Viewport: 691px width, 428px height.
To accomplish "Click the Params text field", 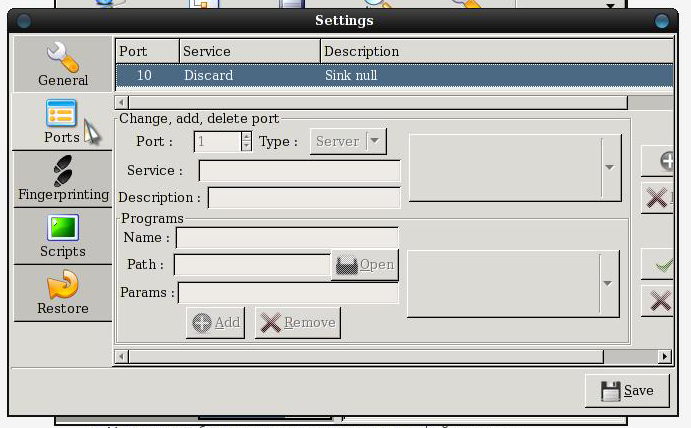I will pos(288,293).
